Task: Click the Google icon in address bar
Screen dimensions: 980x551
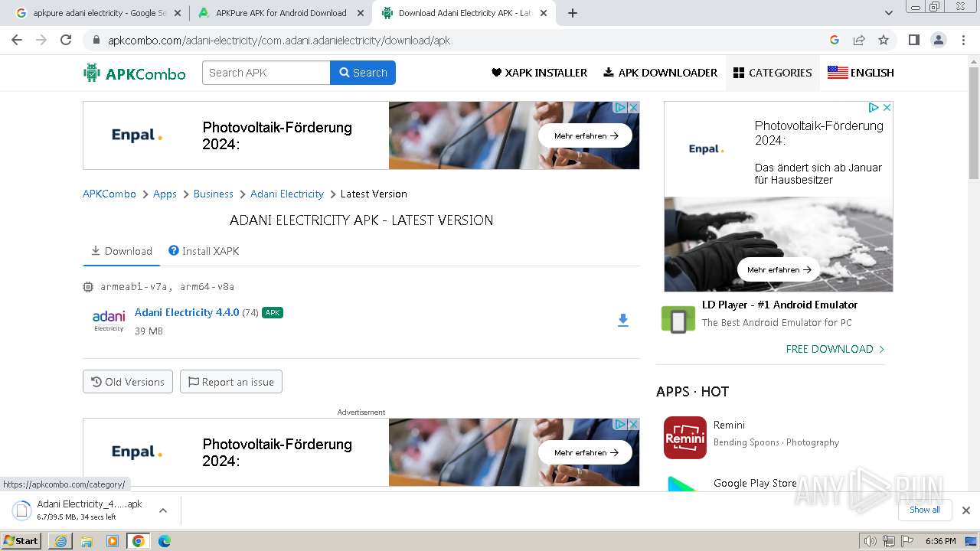Action: pos(835,40)
